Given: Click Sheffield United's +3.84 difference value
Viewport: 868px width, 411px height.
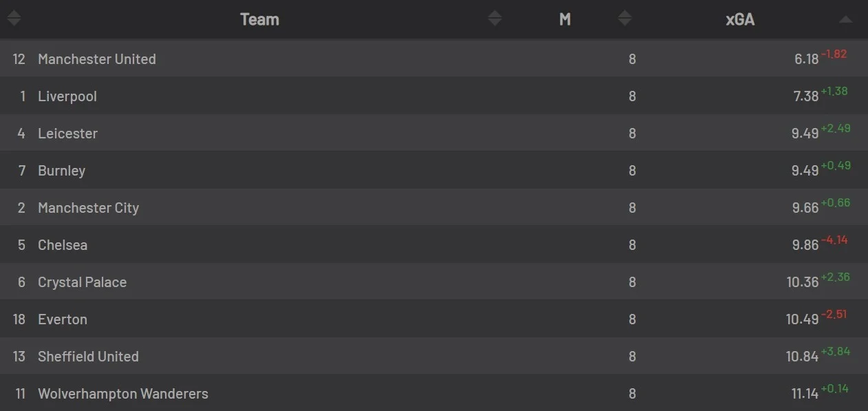Looking at the screenshot, I should tap(836, 352).
